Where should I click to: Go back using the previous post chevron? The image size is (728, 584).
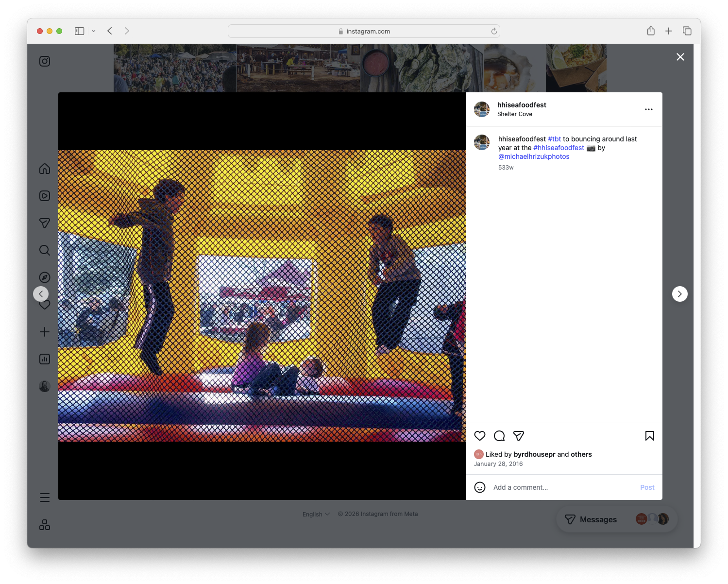point(41,293)
